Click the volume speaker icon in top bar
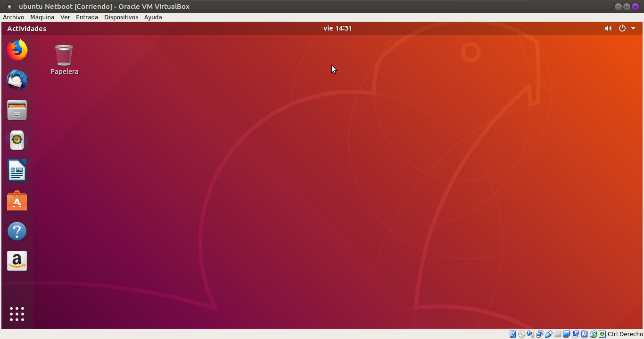The height and width of the screenshot is (339, 644). pos(608,28)
